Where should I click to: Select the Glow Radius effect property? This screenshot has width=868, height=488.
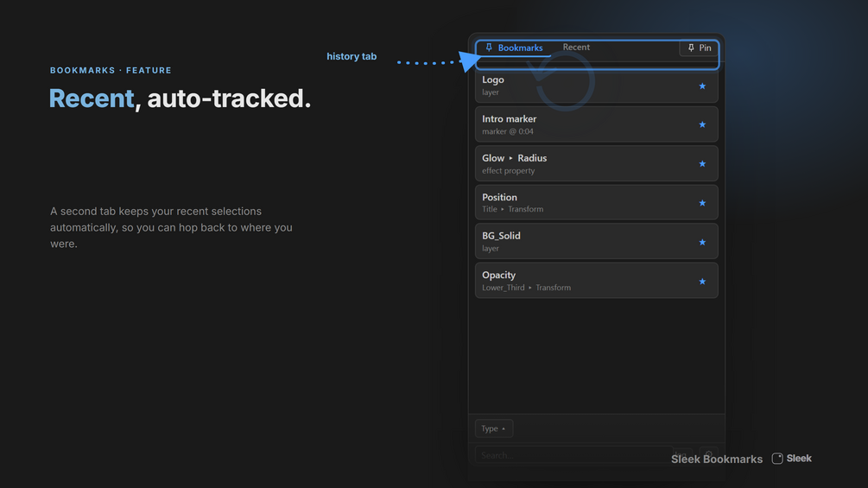596,164
